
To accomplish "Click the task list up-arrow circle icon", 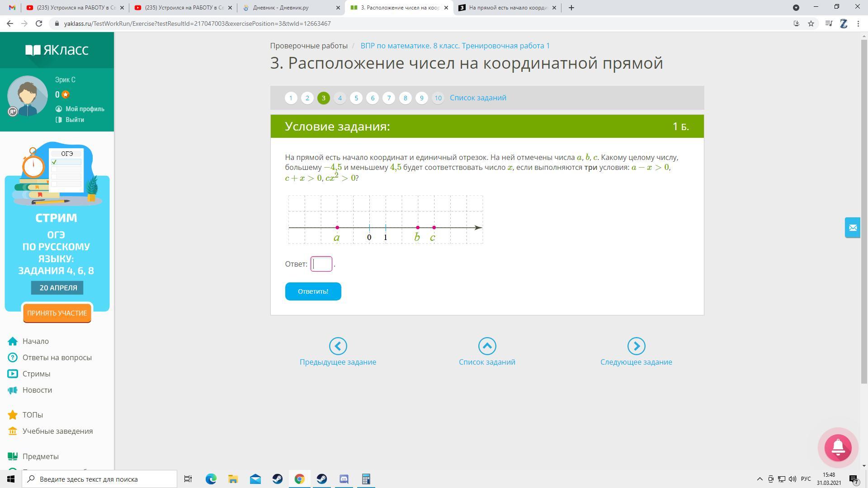I will 487,346.
